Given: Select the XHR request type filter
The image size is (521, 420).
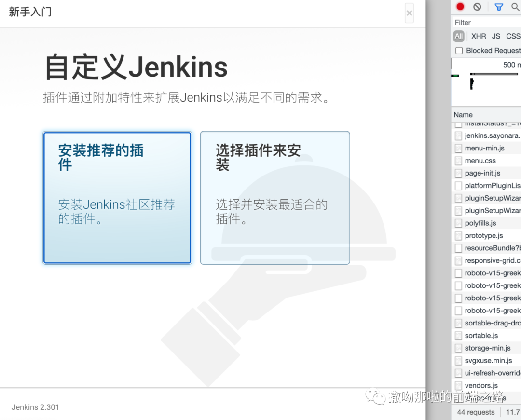Looking at the screenshot, I should point(479,36).
